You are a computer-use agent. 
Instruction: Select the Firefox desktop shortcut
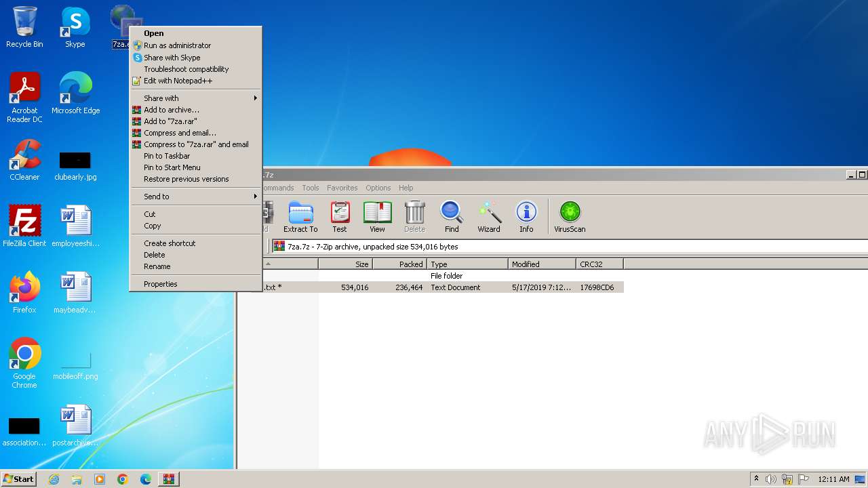point(24,293)
